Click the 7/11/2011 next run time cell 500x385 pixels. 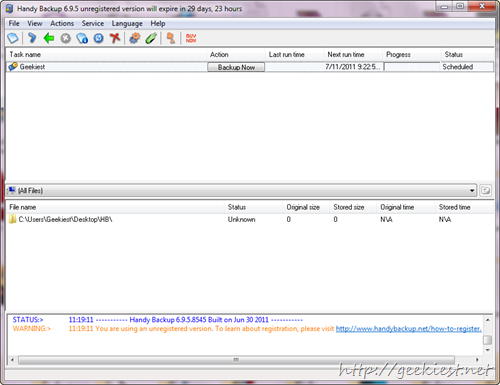[x=353, y=67]
